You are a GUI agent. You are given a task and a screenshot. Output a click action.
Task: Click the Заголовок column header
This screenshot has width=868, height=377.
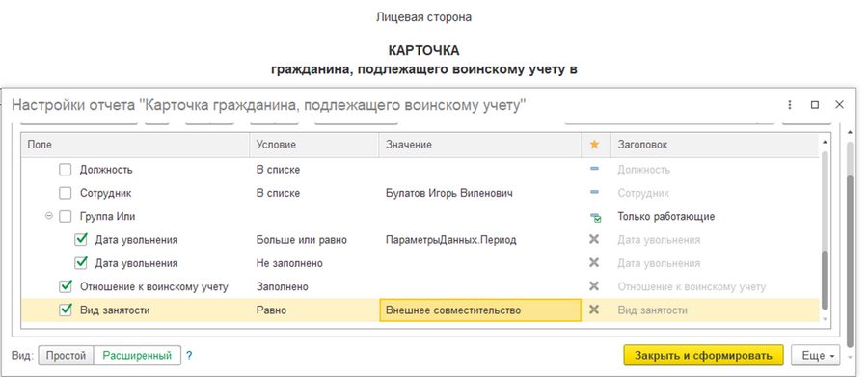pyautogui.click(x=715, y=145)
